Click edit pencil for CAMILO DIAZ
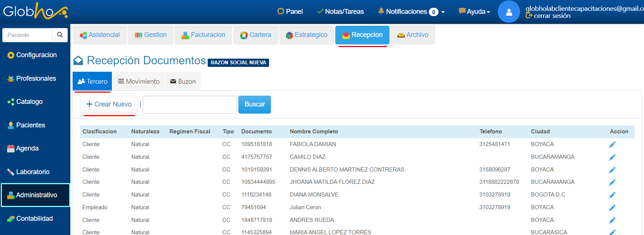The height and width of the screenshot is (235, 644). point(612,157)
